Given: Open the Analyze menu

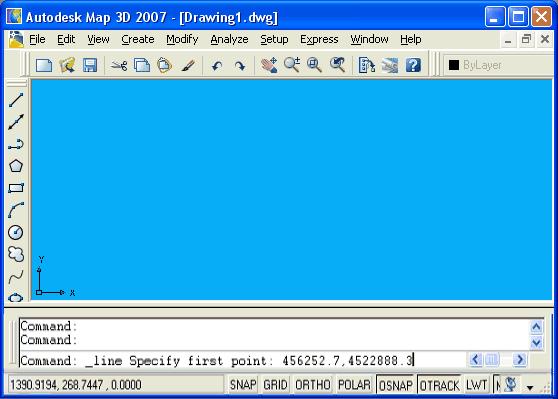Looking at the screenshot, I should [x=229, y=39].
